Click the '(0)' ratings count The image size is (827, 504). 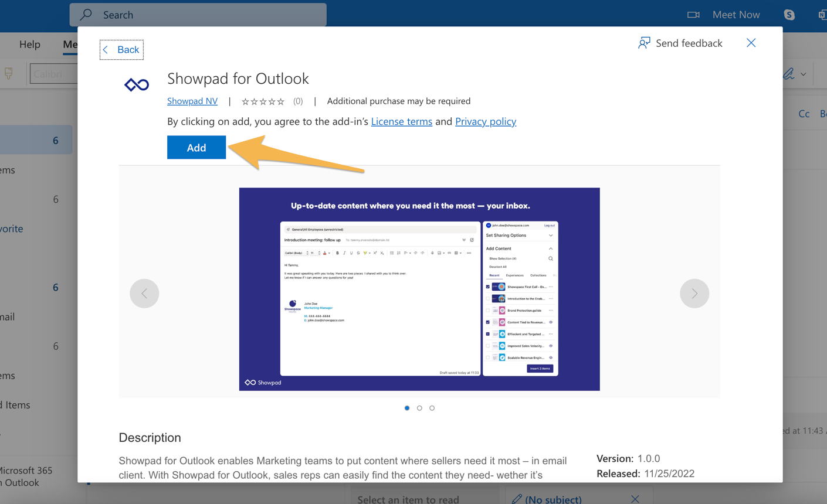click(298, 101)
